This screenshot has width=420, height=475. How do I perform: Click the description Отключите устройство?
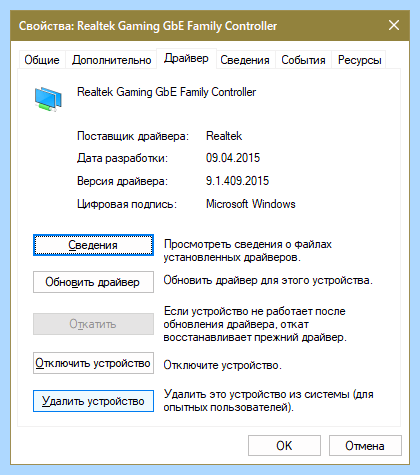tap(223, 365)
